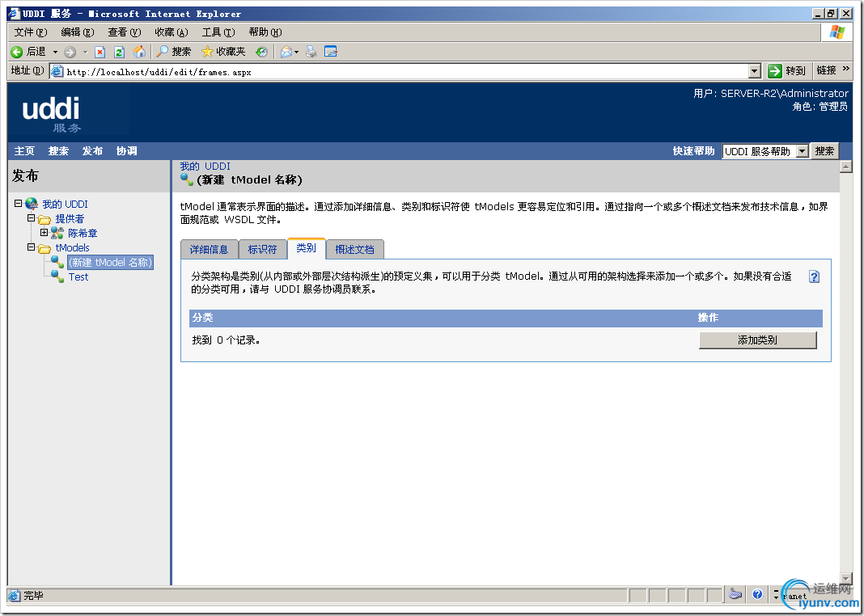Click the 提供者 folder icon
Viewport: 864px width, 616px height.
tap(44, 219)
